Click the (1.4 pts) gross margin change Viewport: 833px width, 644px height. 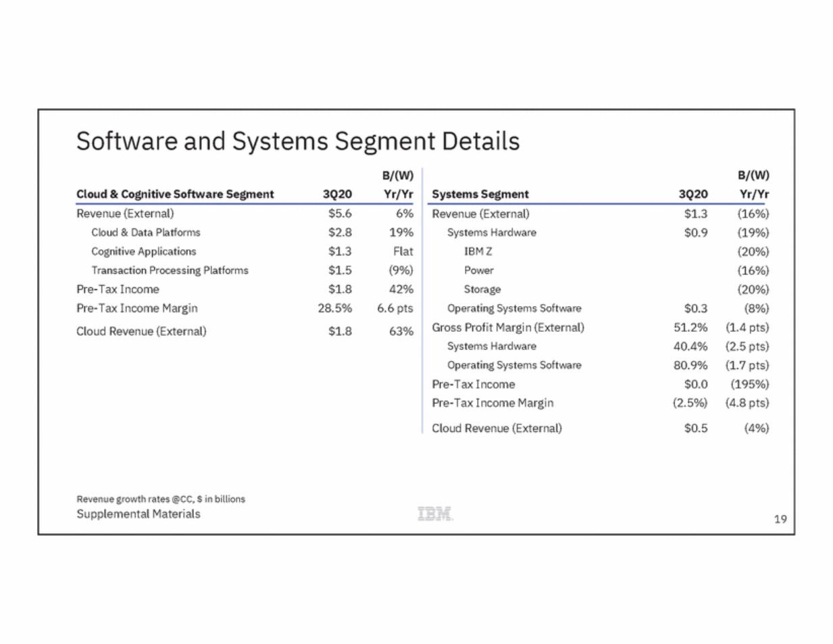point(747,327)
